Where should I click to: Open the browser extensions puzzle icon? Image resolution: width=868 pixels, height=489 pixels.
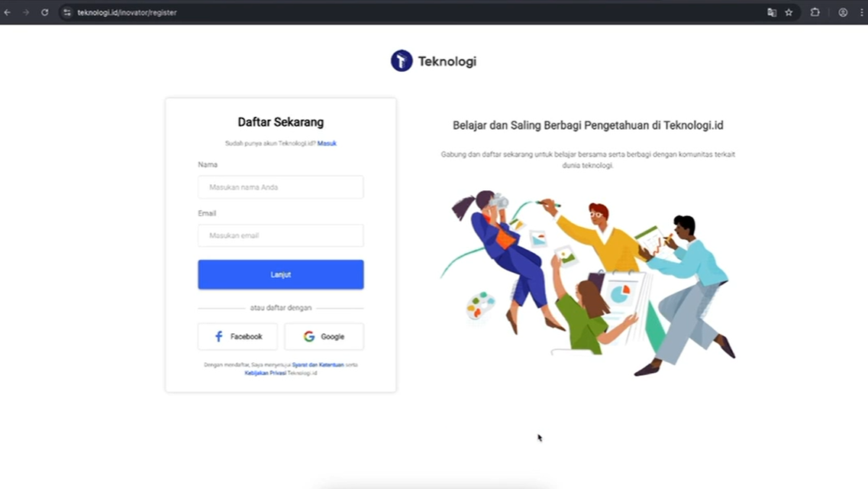point(815,12)
